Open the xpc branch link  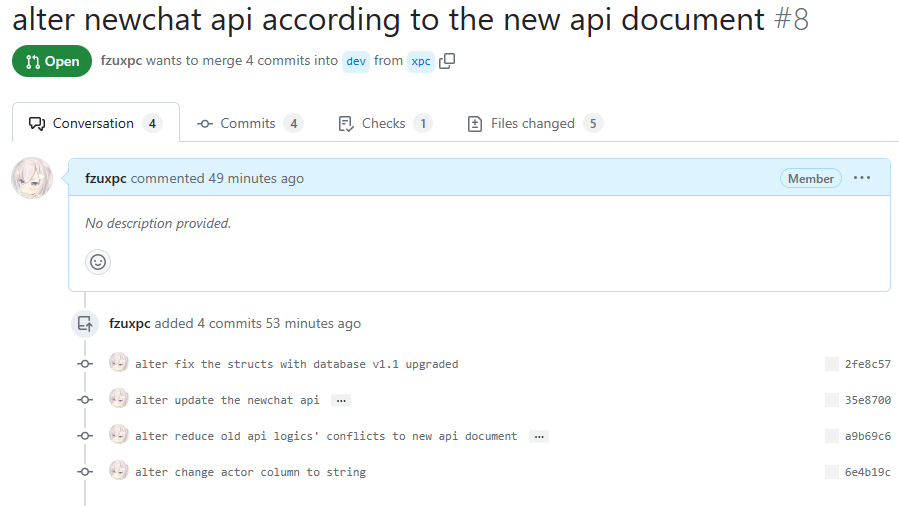(421, 61)
